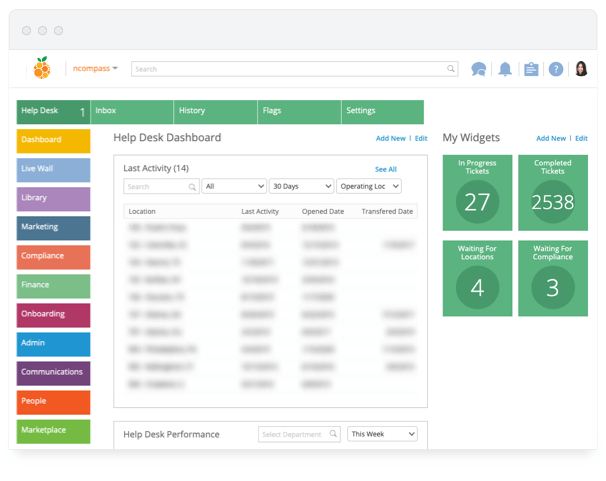This screenshot has height=481, width=606.
Task: Open the Operating Loc dropdown
Action: pos(369,186)
